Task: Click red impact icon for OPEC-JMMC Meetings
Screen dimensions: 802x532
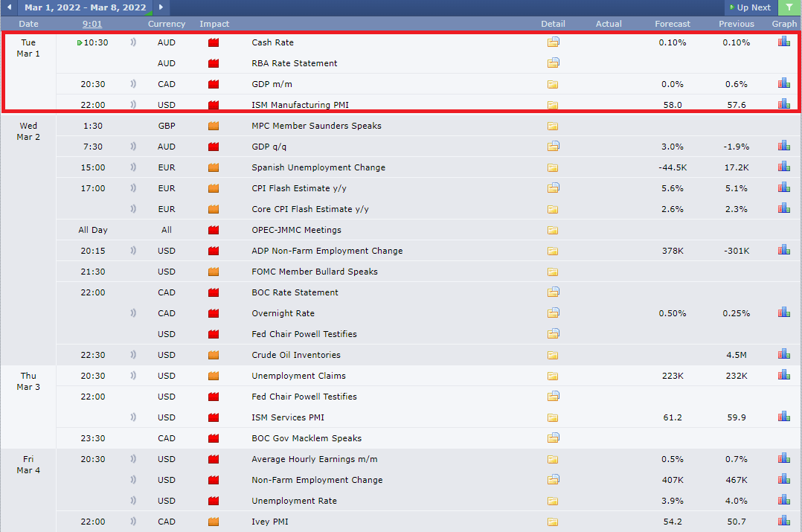Action: [214, 230]
